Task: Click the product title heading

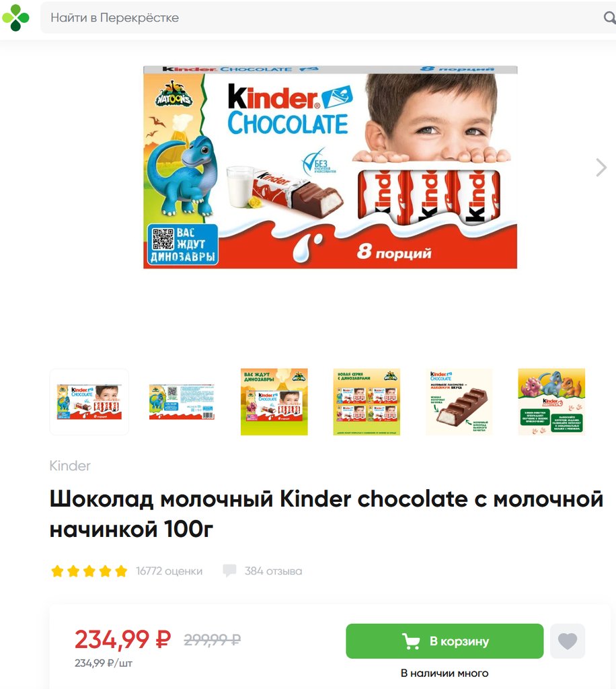Action: pyautogui.click(x=326, y=513)
